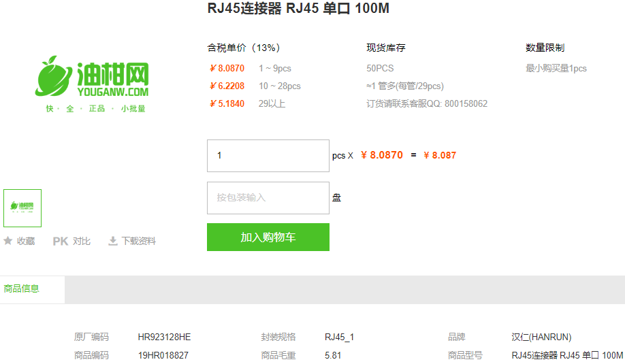Click the 最小购买量1pcs text
The image size is (625, 364).
tap(556, 68)
